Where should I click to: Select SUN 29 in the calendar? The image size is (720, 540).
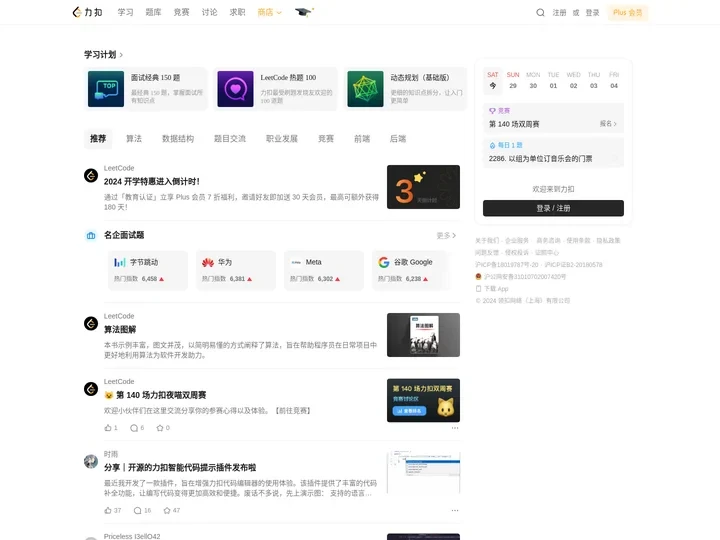pos(513,80)
